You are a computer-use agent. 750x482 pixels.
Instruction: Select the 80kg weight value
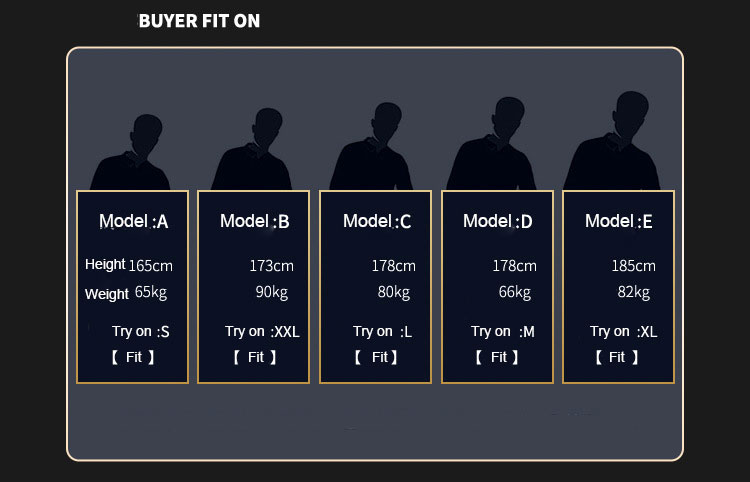393,292
